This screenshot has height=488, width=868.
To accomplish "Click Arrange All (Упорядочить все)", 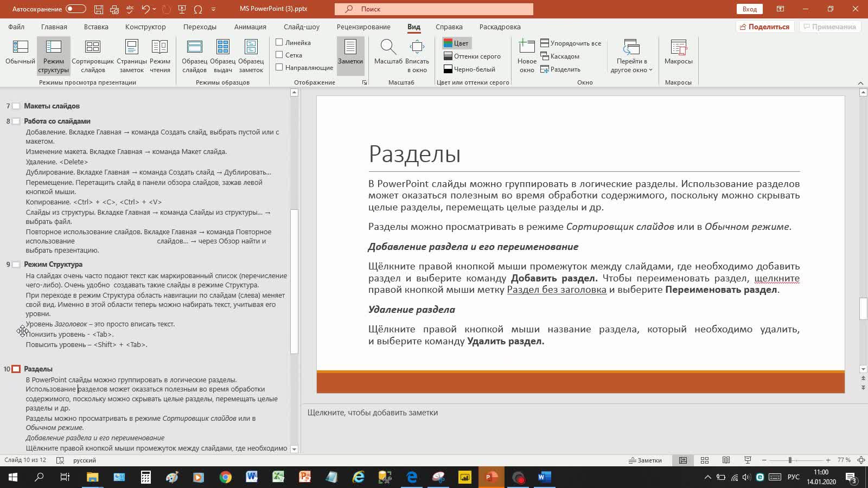I will click(571, 43).
